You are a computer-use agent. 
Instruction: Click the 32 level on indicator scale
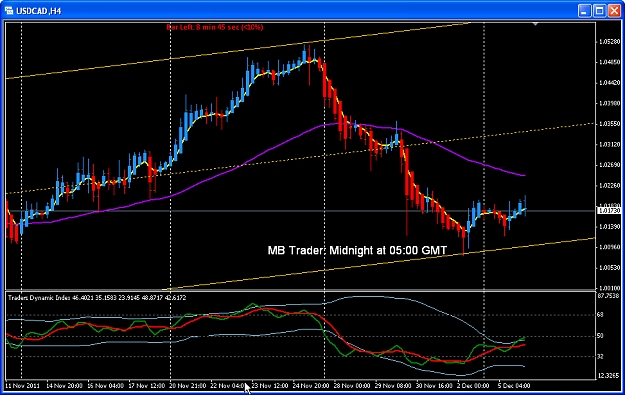coord(601,356)
